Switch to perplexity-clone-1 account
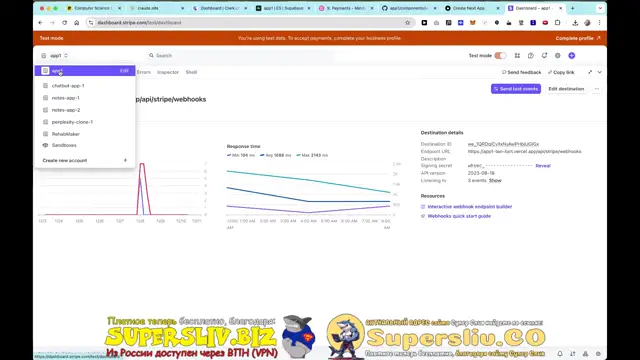640x360 pixels. tap(72, 122)
